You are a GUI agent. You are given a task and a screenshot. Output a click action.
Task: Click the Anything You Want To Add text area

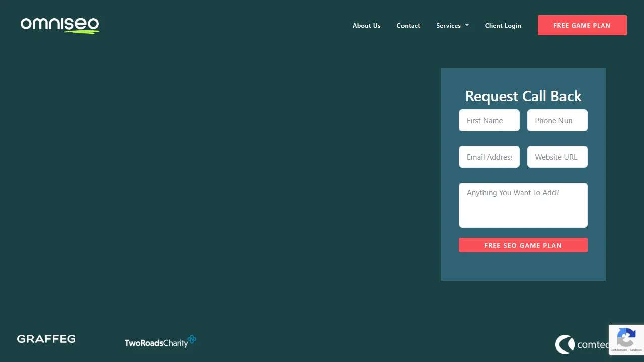click(523, 205)
